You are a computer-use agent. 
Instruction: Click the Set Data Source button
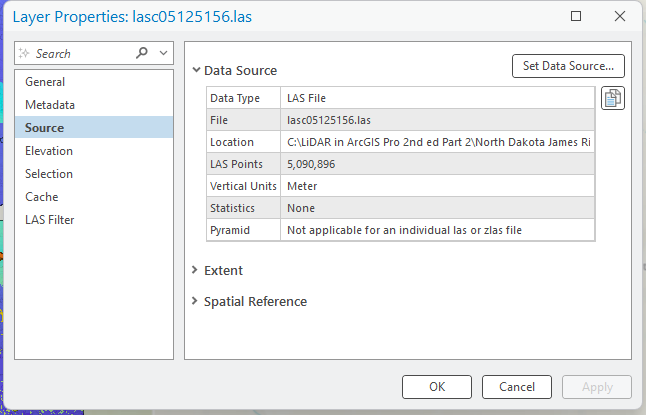point(568,66)
